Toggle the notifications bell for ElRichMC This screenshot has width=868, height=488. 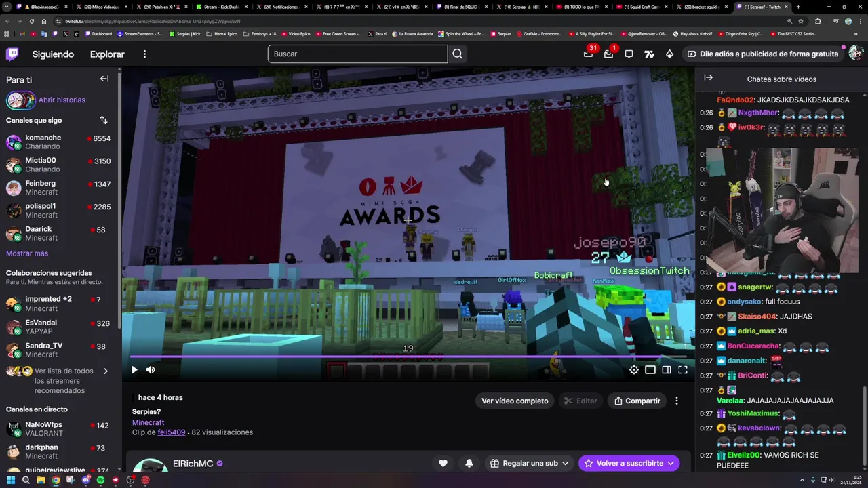pos(469,463)
